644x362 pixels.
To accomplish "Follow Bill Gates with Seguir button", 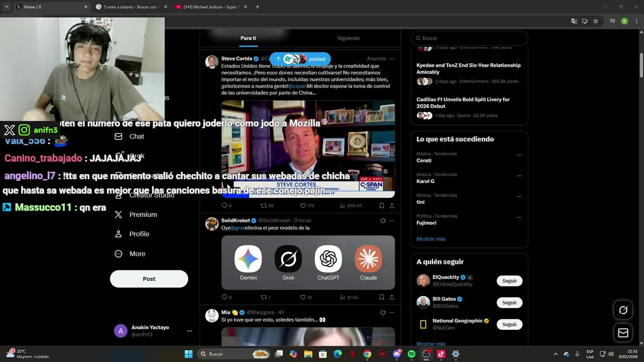I will pos(509,303).
